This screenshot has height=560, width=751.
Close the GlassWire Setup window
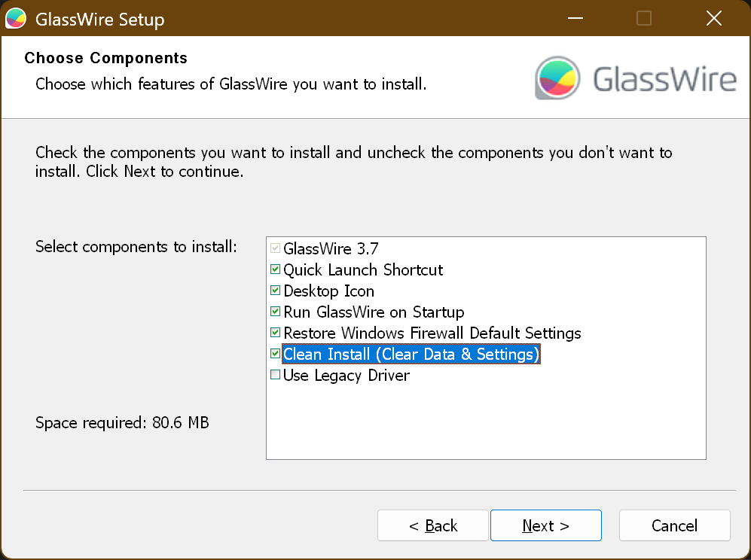pos(714,18)
